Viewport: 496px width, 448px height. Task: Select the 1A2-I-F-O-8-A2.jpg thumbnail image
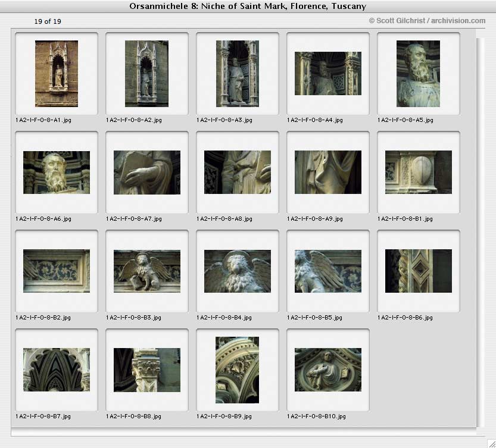(146, 74)
